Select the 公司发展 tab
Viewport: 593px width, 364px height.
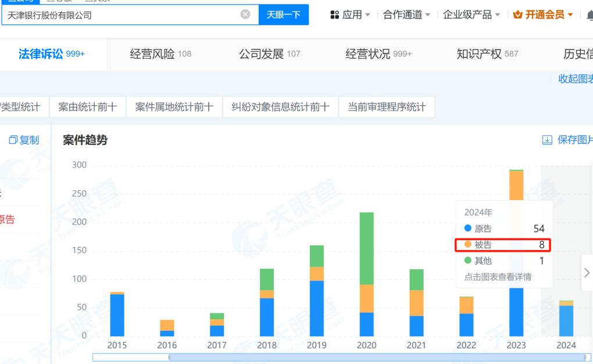click(269, 54)
